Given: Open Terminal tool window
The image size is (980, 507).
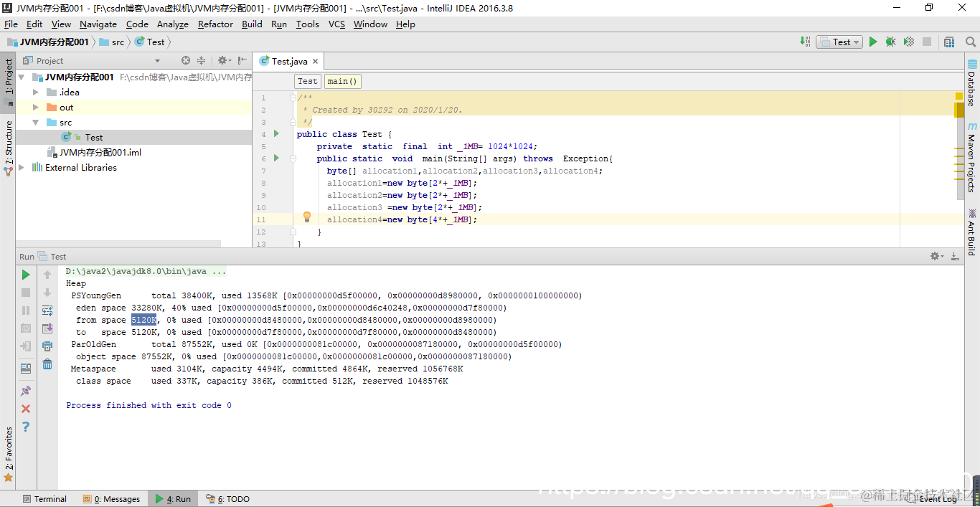Looking at the screenshot, I should click(44, 498).
